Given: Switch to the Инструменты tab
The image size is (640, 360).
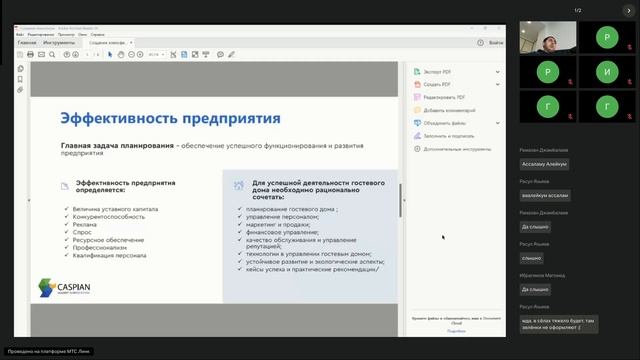Looking at the screenshot, I should coord(59,42).
